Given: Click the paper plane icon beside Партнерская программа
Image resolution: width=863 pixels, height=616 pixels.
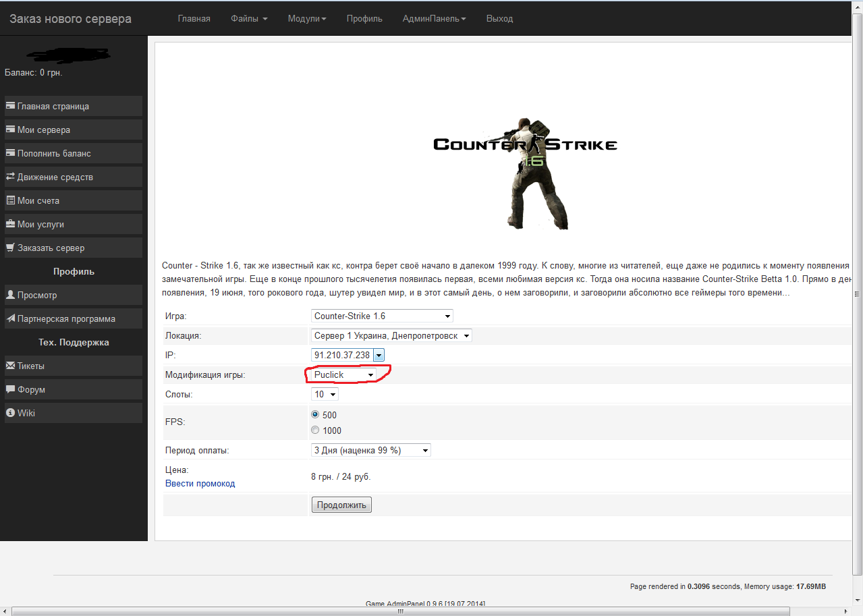Looking at the screenshot, I should (10, 318).
